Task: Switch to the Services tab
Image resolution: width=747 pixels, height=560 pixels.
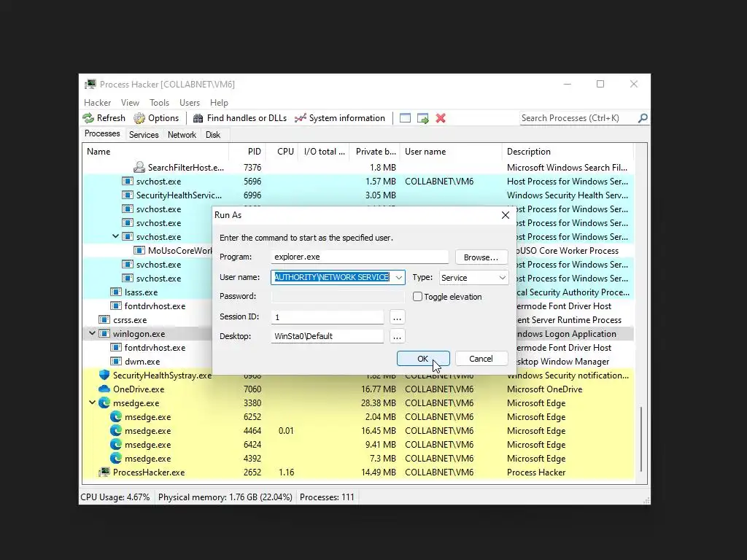Action: pyautogui.click(x=144, y=135)
